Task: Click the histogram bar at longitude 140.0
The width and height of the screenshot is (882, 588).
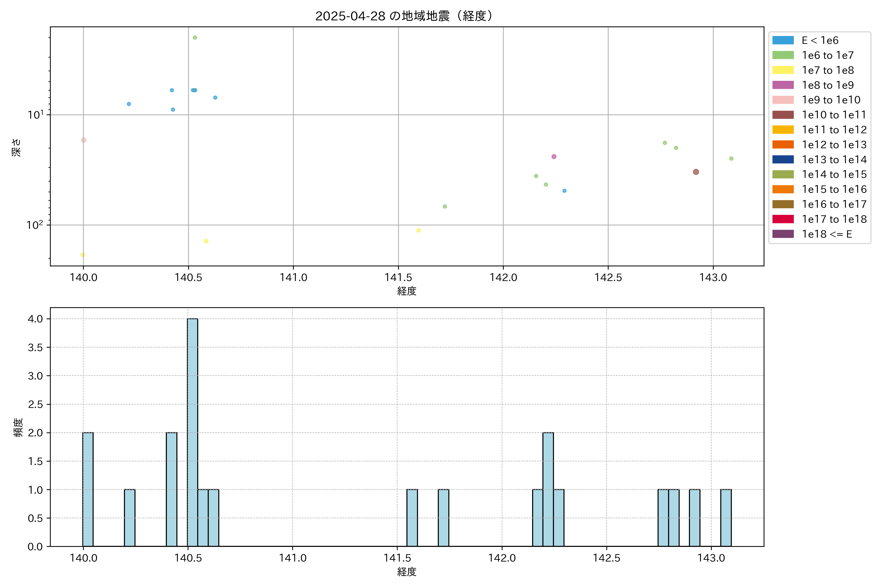Action: pos(88,489)
